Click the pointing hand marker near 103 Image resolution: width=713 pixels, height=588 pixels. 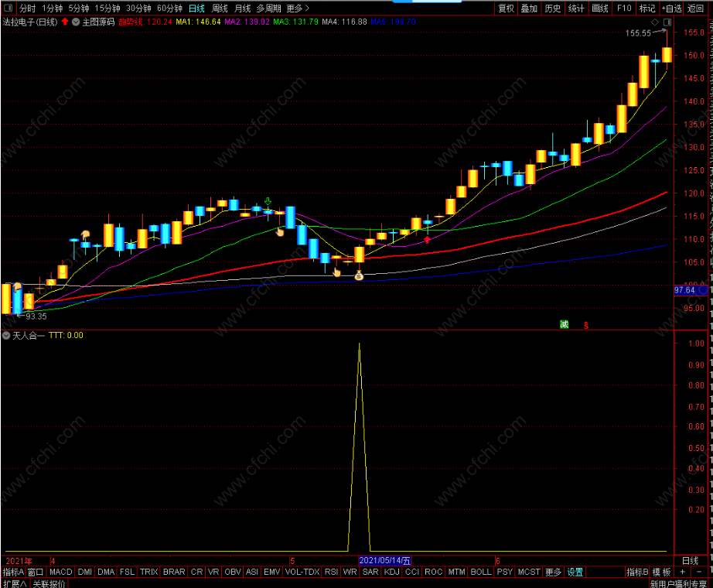[336, 272]
